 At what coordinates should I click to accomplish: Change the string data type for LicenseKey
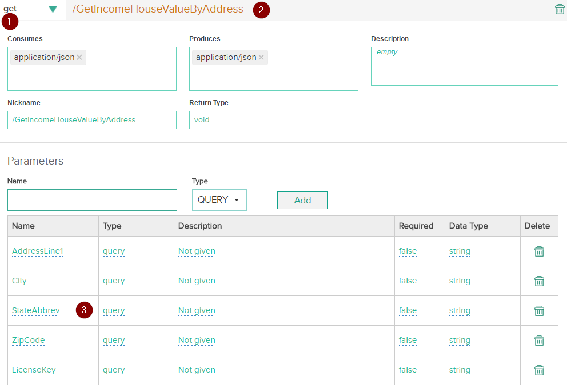(460, 370)
